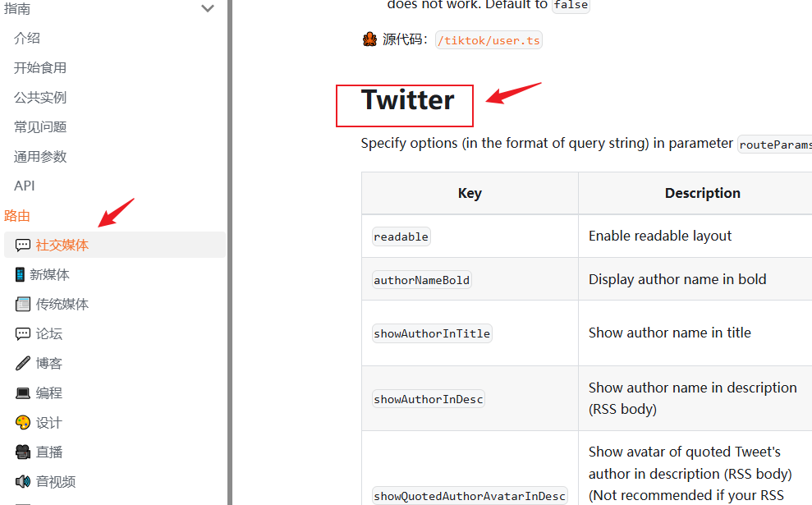812x505 pixels.
Task: Click the laptop icon beside 编程
Action: pyautogui.click(x=23, y=393)
